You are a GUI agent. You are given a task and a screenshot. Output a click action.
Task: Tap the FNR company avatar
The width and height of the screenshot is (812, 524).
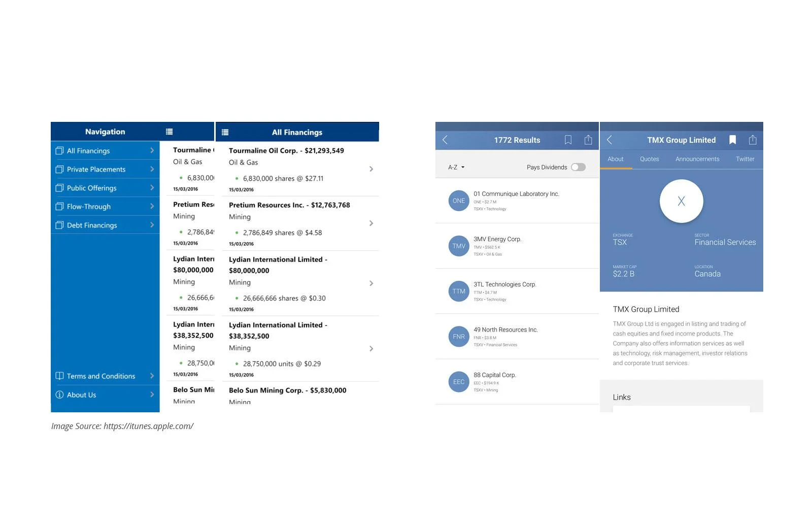click(459, 336)
